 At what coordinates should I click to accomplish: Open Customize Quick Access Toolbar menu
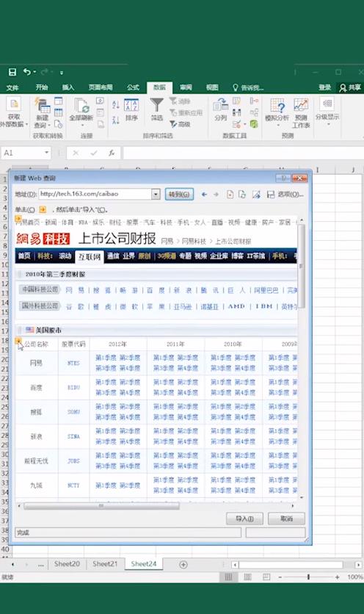click(x=62, y=73)
